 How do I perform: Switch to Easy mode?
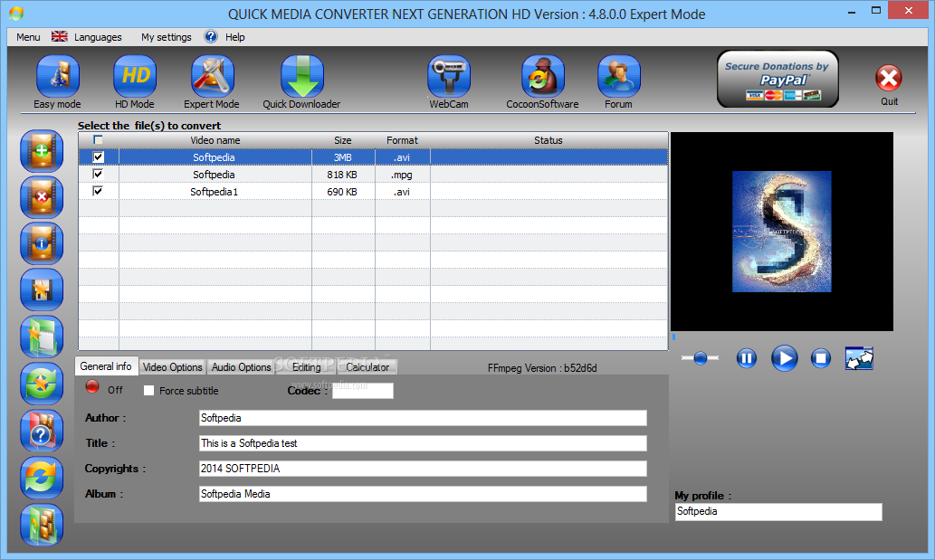pos(57,76)
